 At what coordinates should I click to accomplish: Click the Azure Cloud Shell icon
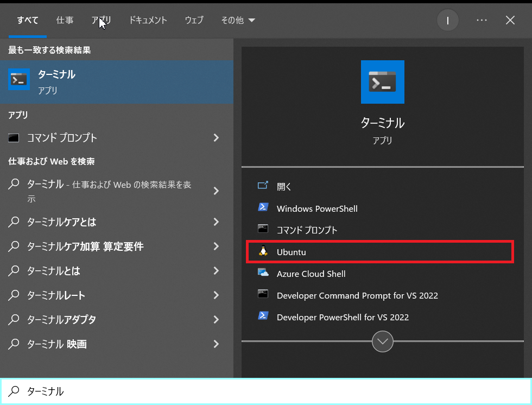263,273
